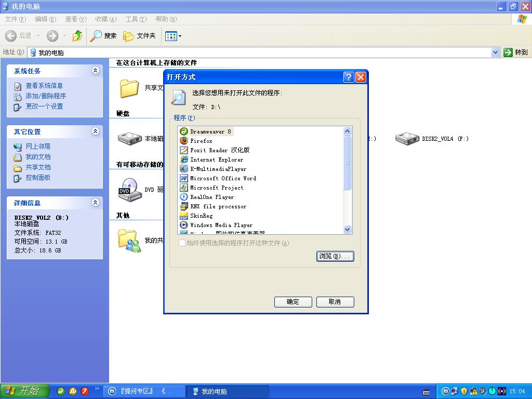The height and width of the screenshot is (399, 532).
Task: Click the system tray clock
Action: pos(517,391)
